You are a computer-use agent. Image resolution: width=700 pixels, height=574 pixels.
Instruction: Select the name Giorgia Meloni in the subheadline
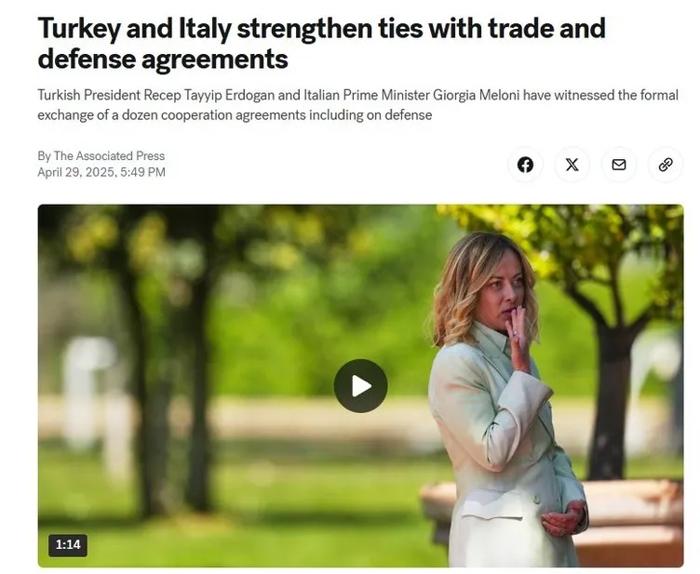point(476,96)
